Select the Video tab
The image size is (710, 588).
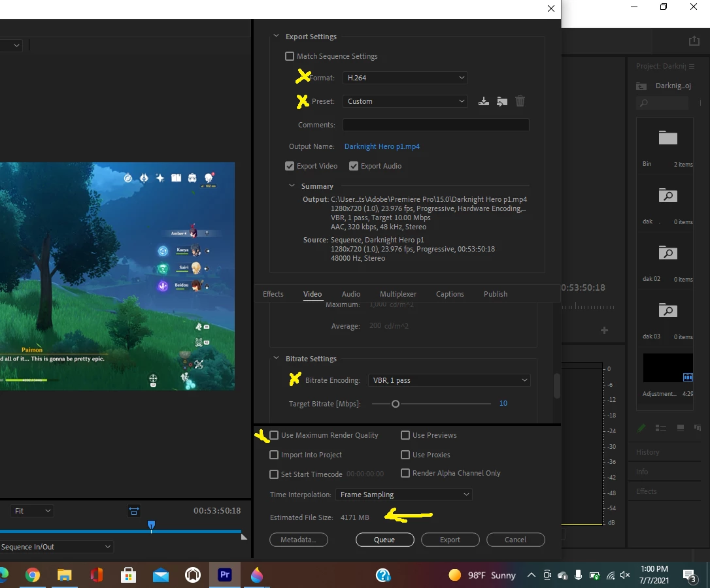point(313,294)
